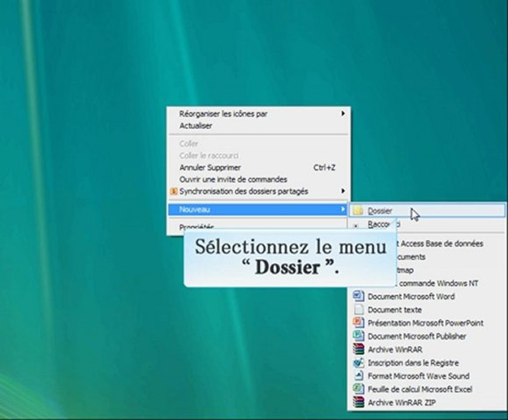Choose Document Microsoft Word entry
This screenshot has width=508, height=420.
pos(427,296)
